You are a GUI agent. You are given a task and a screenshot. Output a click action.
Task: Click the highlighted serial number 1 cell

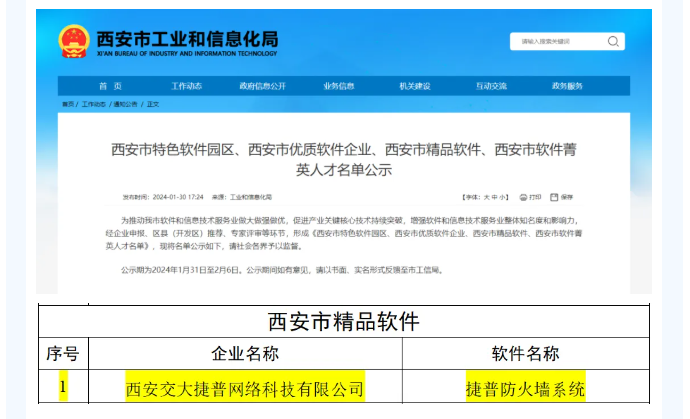click(x=63, y=386)
